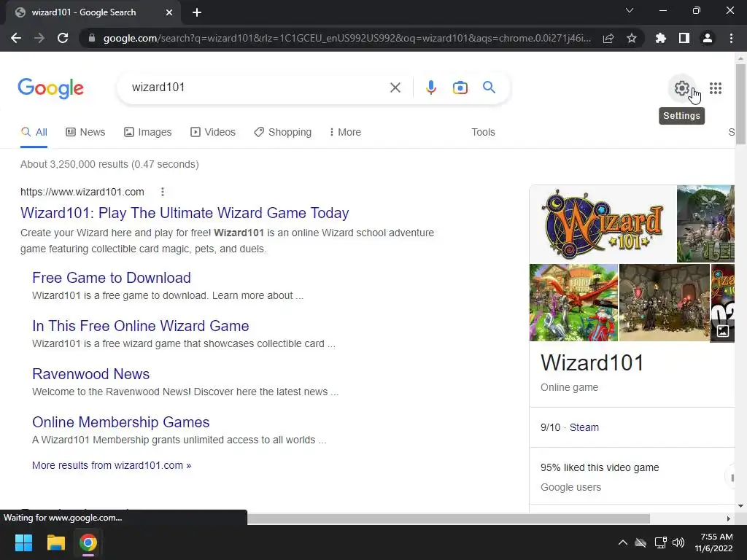Viewport: 747px width, 560px height.
Task: Open the cloud sync tray icon
Action: (x=640, y=542)
